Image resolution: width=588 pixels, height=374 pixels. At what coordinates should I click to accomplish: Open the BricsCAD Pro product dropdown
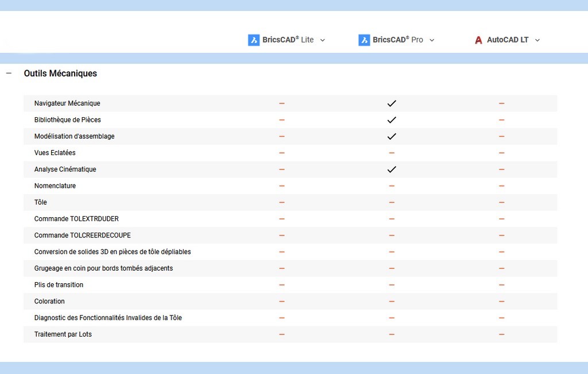432,40
